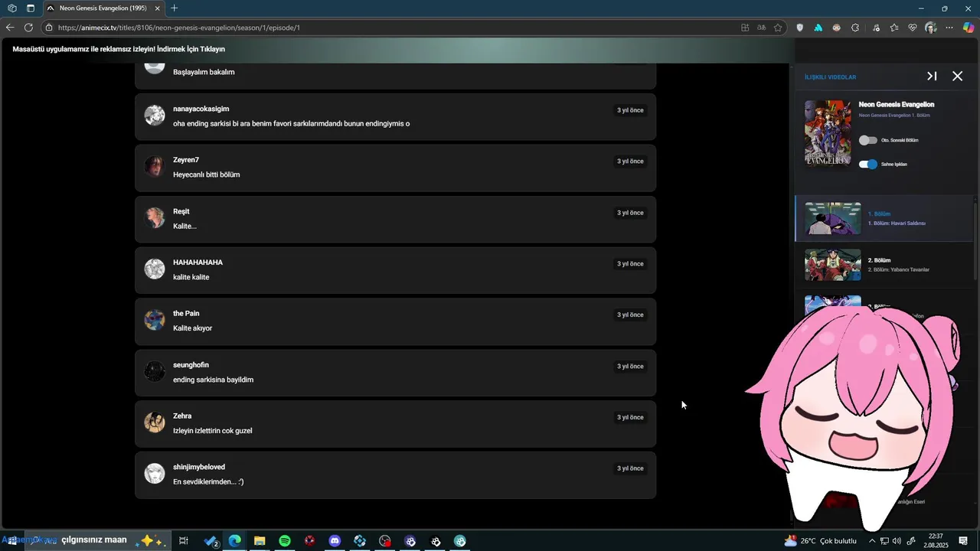Open the Extensions puzzle icon
Image resolution: width=980 pixels, height=551 pixels.
(855, 28)
